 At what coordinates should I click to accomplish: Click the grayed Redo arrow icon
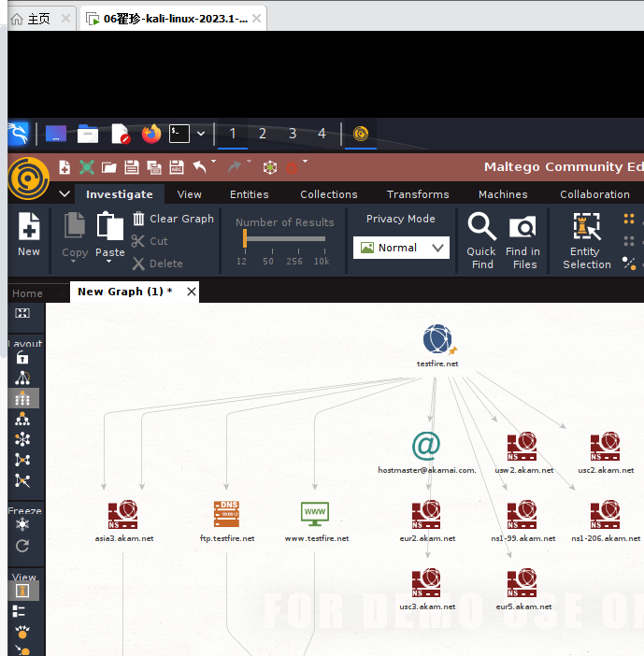click(x=235, y=167)
